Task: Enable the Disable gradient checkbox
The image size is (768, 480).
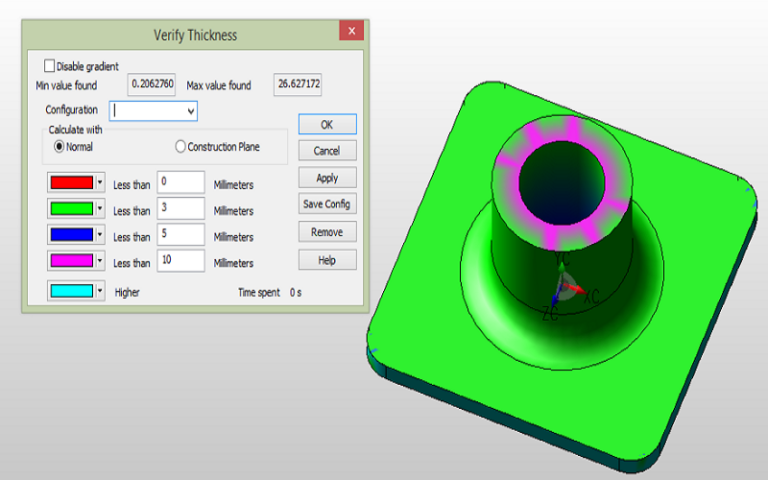Action: [x=49, y=66]
